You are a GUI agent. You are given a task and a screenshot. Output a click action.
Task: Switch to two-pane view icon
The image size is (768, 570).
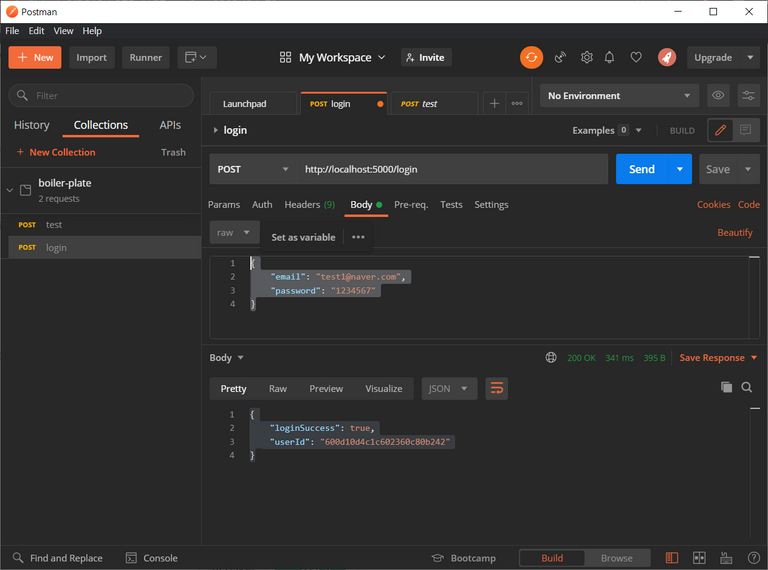click(x=699, y=558)
